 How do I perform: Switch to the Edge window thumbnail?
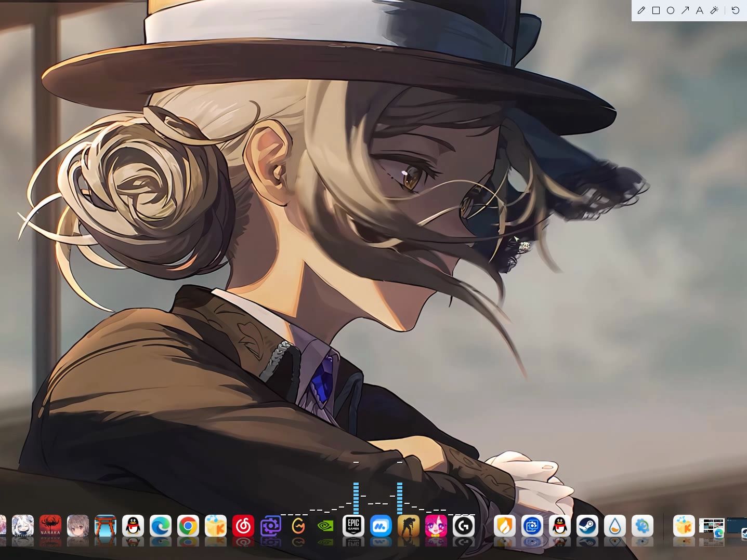712,527
